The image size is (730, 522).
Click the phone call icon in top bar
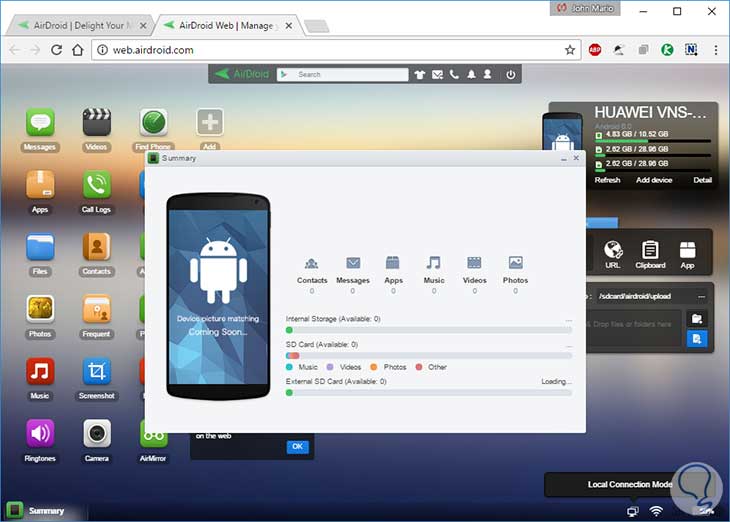[x=454, y=75]
